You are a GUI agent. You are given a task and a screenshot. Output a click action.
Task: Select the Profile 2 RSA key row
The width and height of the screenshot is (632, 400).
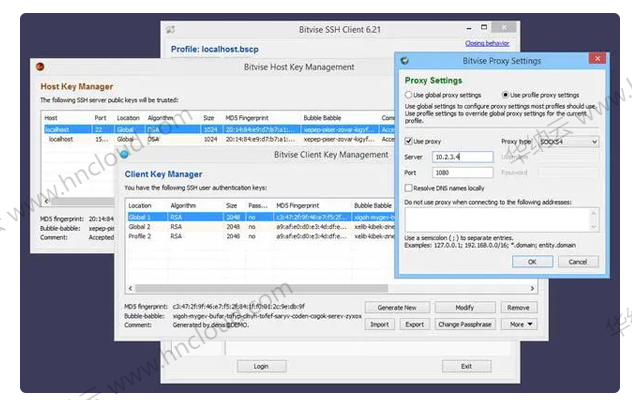pos(260,236)
